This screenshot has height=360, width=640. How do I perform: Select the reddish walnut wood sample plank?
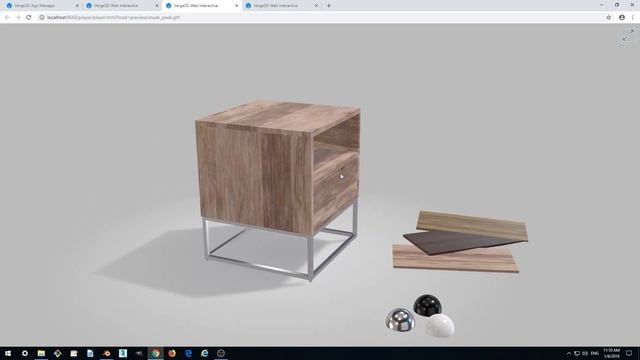pos(455,261)
